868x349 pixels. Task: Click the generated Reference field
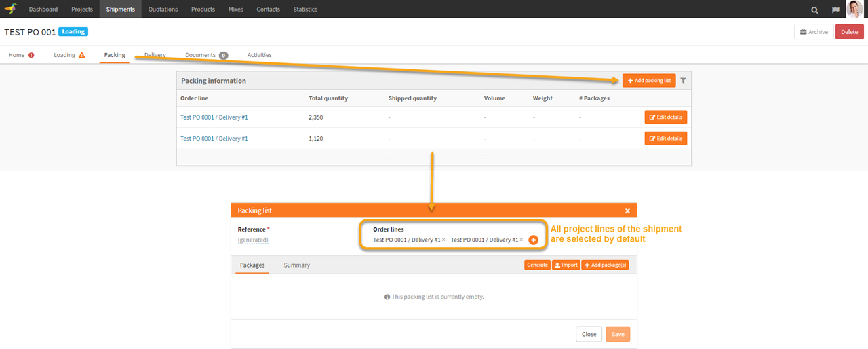pyautogui.click(x=253, y=240)
